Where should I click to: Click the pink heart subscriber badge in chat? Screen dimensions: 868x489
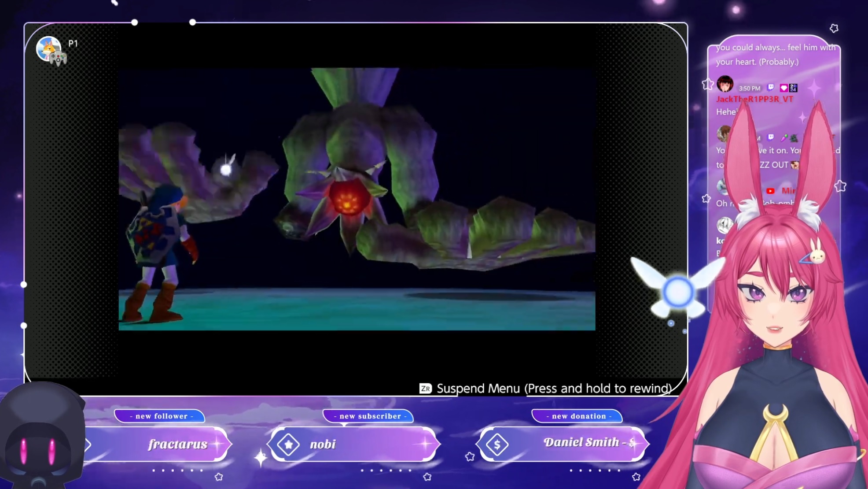point(783,88)
